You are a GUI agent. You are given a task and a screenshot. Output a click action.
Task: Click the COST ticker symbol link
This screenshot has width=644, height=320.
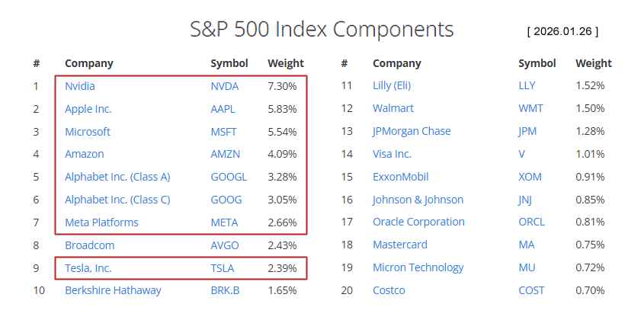pos(531,290)
